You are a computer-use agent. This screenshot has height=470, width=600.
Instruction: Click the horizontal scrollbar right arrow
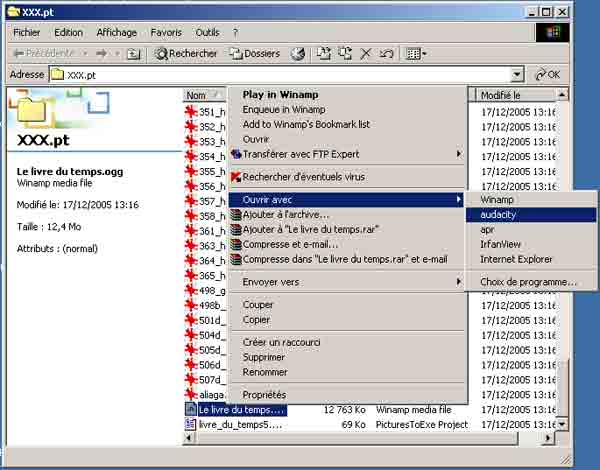click(x=548, y=438)
